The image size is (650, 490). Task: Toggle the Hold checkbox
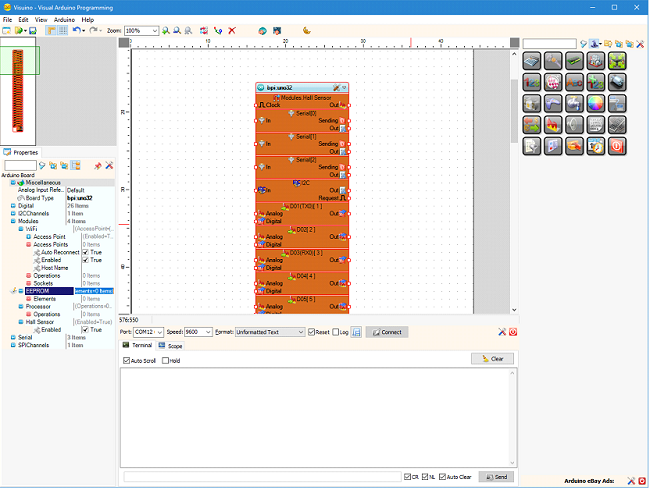(165, 361)
